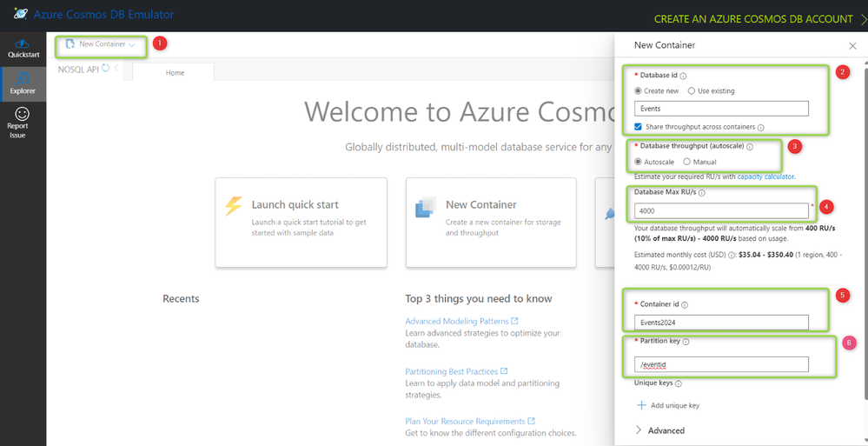Show info for Estimated monthly cost
The width and height of the screenshot is (868, 446).
pos(732,256)
